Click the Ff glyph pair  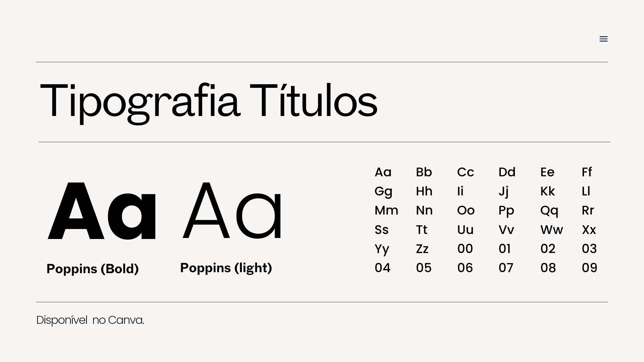(587, 172)
